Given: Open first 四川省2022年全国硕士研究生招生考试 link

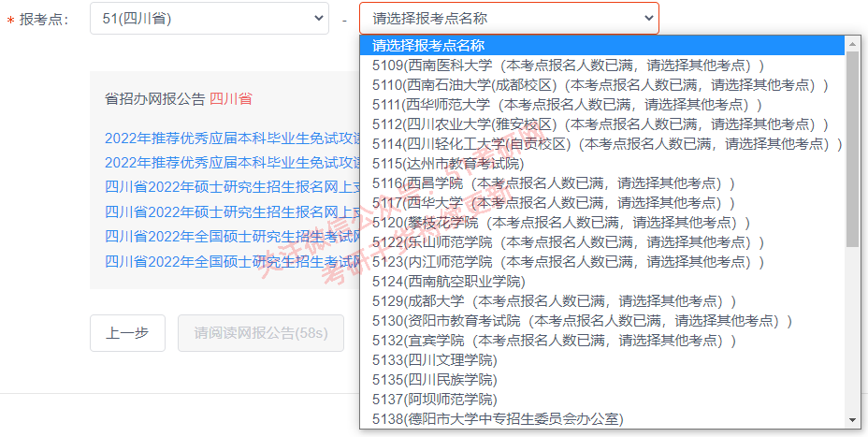Looking at the screenshot, I should point(233,236).
